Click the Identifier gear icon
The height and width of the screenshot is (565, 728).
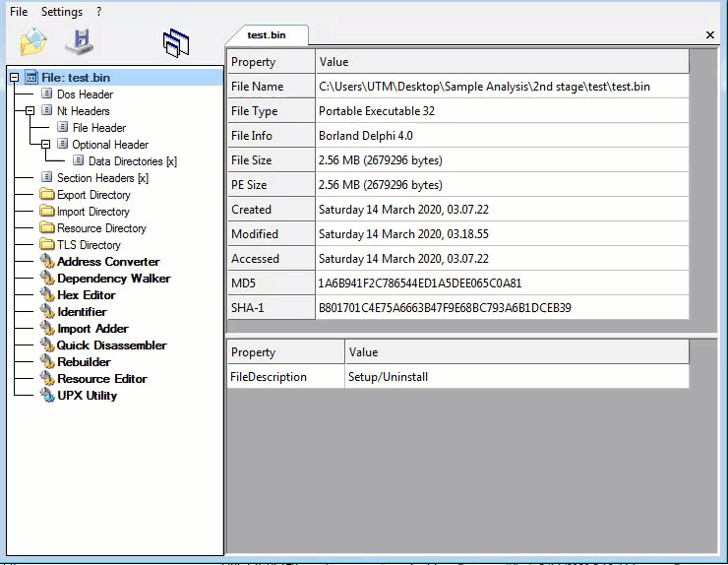click(47, 311)
